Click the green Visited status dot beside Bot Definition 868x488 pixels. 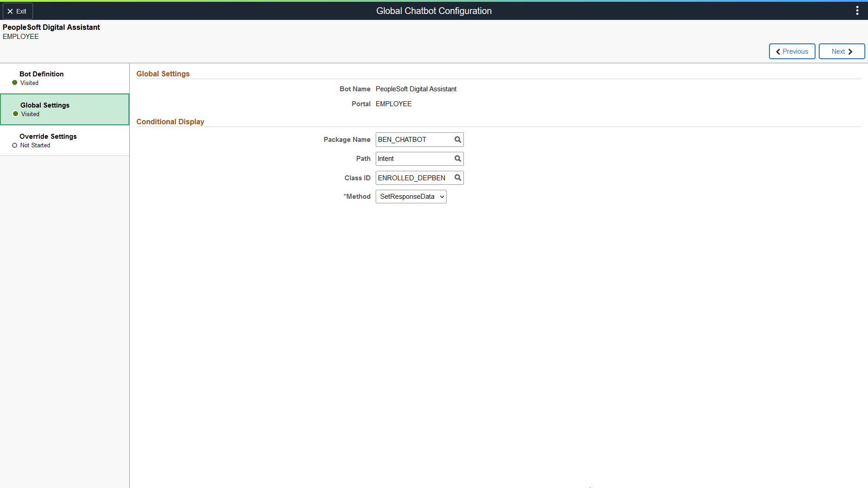[x=14, y=83]
